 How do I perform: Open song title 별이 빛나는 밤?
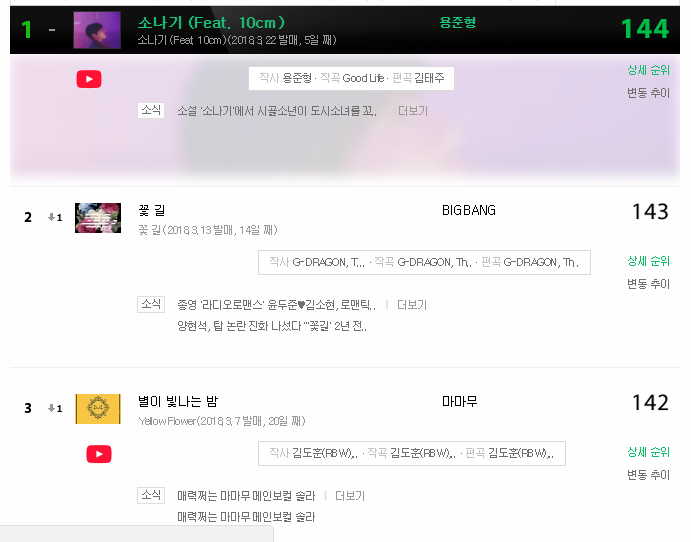(178, 401)
